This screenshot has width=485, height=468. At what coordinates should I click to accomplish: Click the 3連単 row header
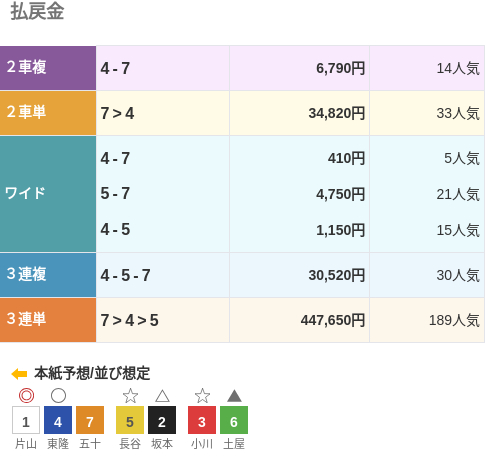click(x=48, y=320)
